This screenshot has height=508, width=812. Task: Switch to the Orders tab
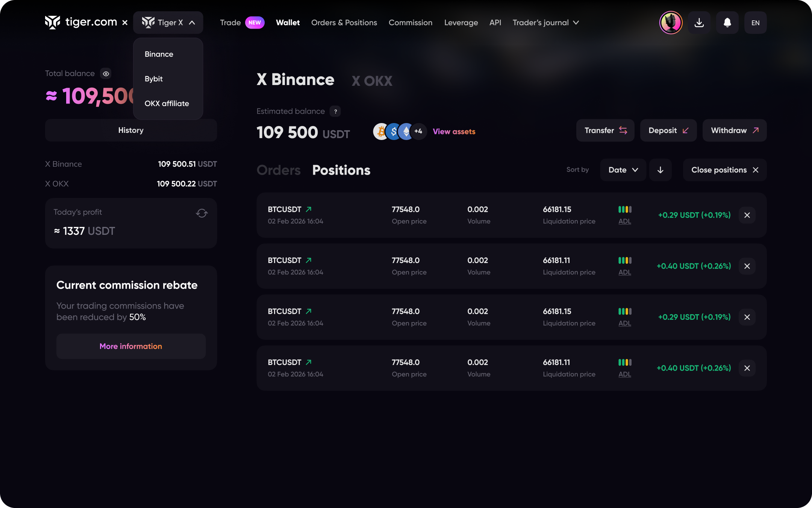(x=279, y=170)
